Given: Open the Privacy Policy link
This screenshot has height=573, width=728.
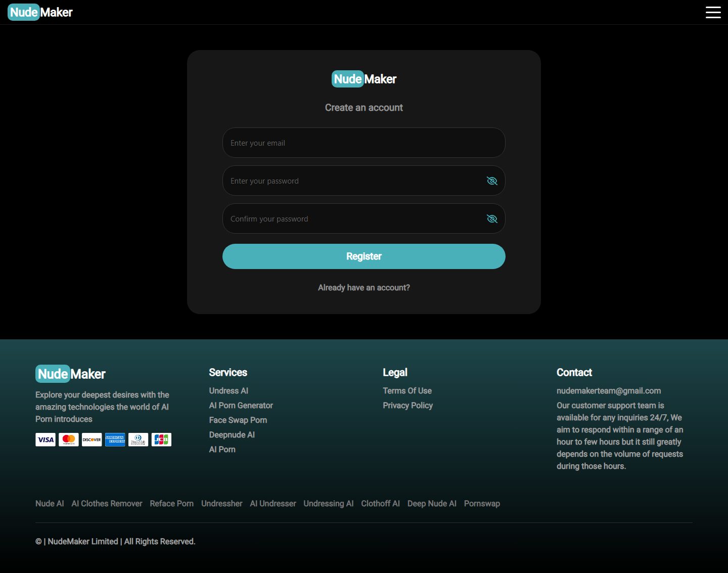Looking at the screenshot, I should click(x=407, y=405).
